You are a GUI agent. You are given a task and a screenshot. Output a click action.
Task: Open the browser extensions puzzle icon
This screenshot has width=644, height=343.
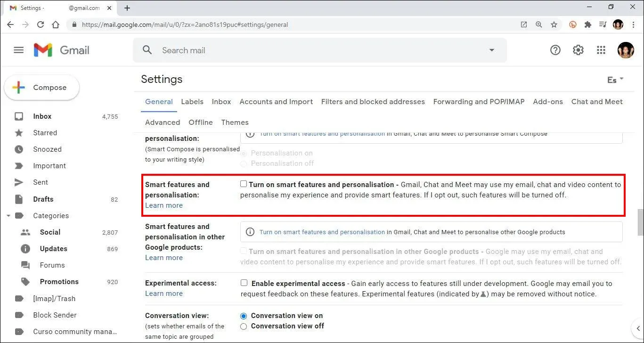click(x=587, y=24)
